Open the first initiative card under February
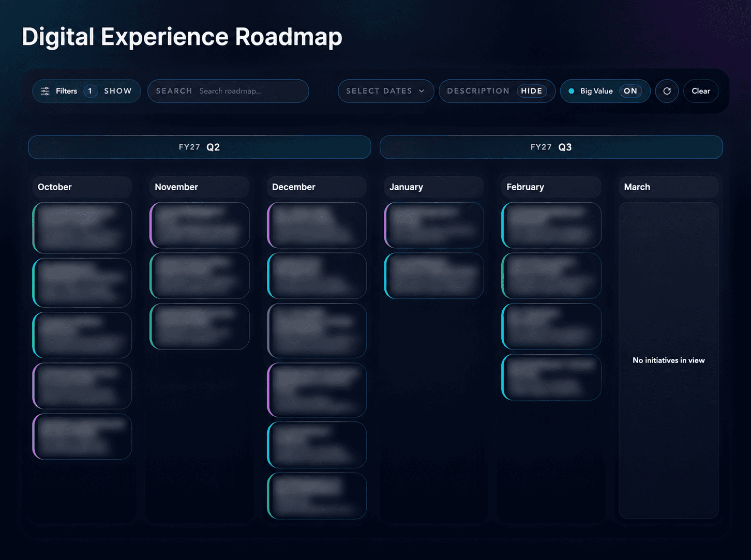The image size is (751, 560). coord(551,225)
